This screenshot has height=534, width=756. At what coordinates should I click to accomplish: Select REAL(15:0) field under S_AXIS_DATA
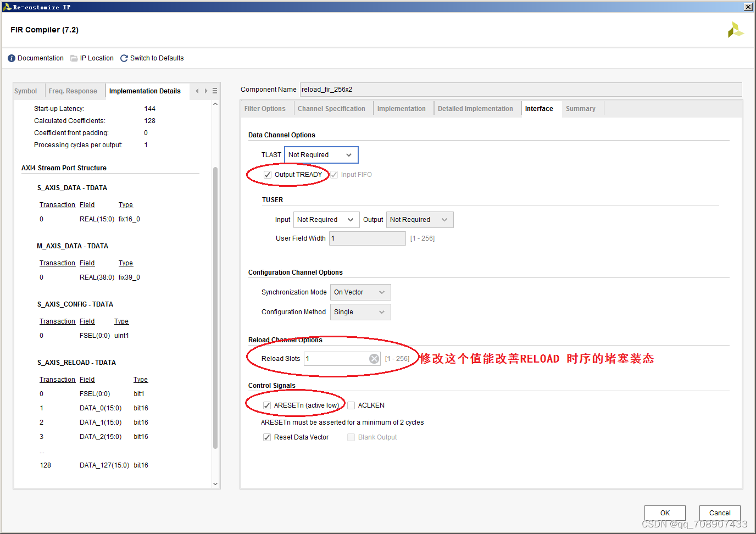(97, 219)
